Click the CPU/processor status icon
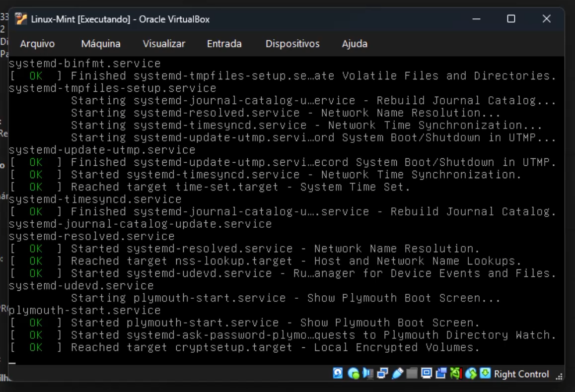Image resolution: width=575 pixels, height=392 pixels. 456,373
